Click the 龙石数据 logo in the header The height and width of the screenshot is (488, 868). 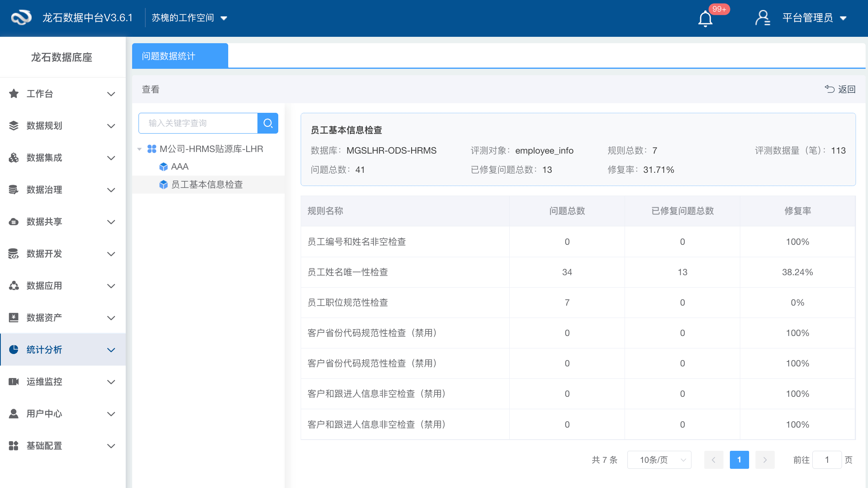[21, 18]
